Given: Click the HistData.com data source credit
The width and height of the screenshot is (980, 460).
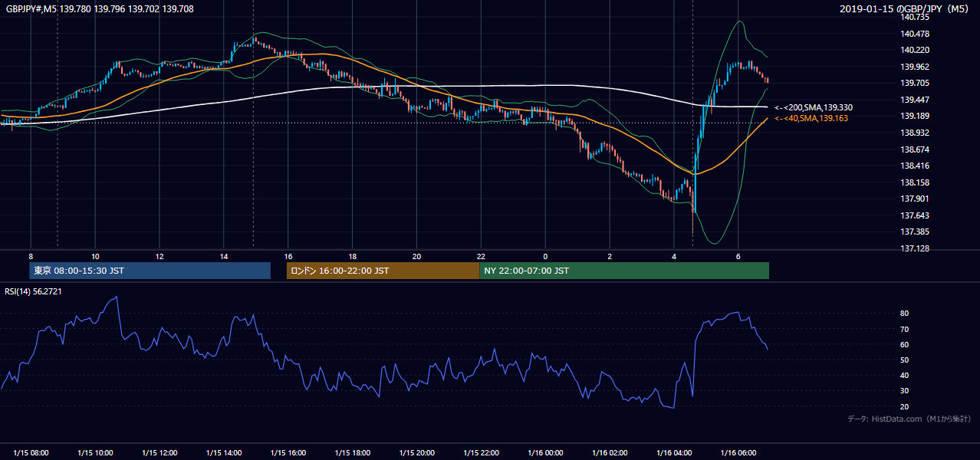Looking at the screenshot, I should 910,419.
